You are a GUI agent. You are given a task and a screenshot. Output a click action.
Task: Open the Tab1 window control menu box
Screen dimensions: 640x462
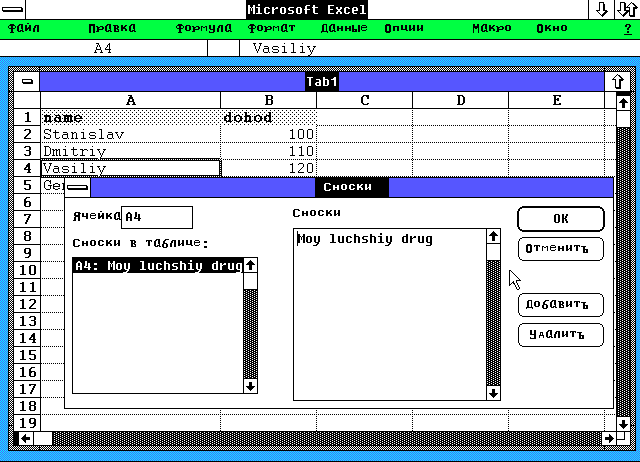27,81
